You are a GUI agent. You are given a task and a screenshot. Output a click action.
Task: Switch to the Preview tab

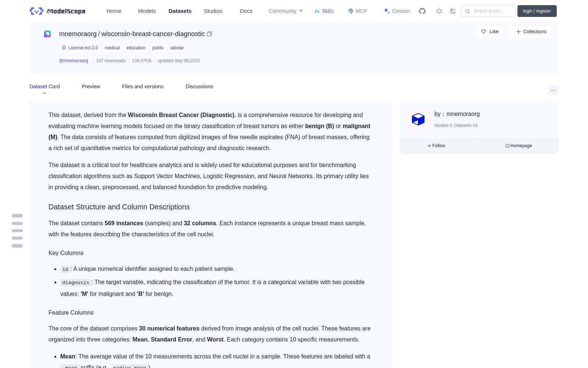point(91,86)
